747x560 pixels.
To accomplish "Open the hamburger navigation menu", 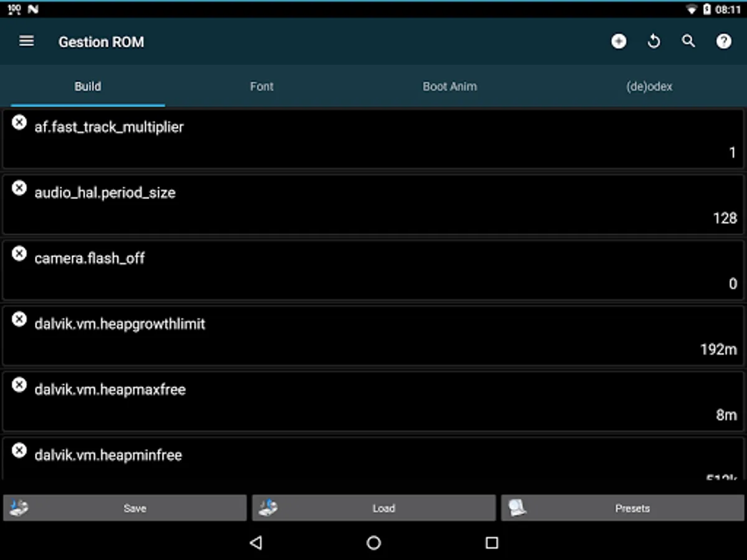I will (26, 41).
